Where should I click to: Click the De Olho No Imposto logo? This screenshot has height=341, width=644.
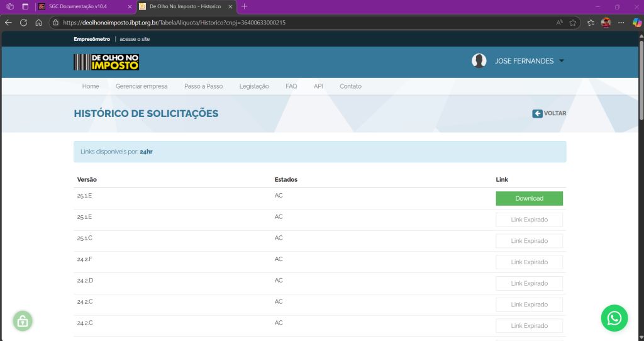click(106, 62)
